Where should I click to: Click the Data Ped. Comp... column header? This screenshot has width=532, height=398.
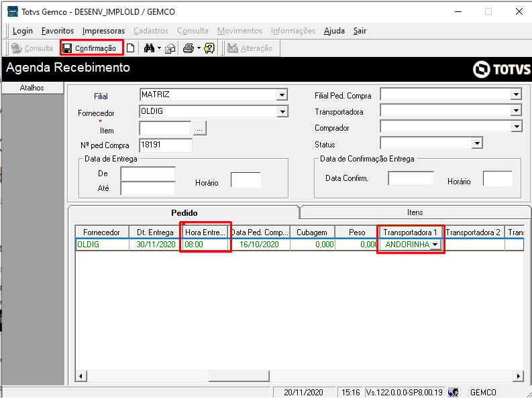click(260, 233)
